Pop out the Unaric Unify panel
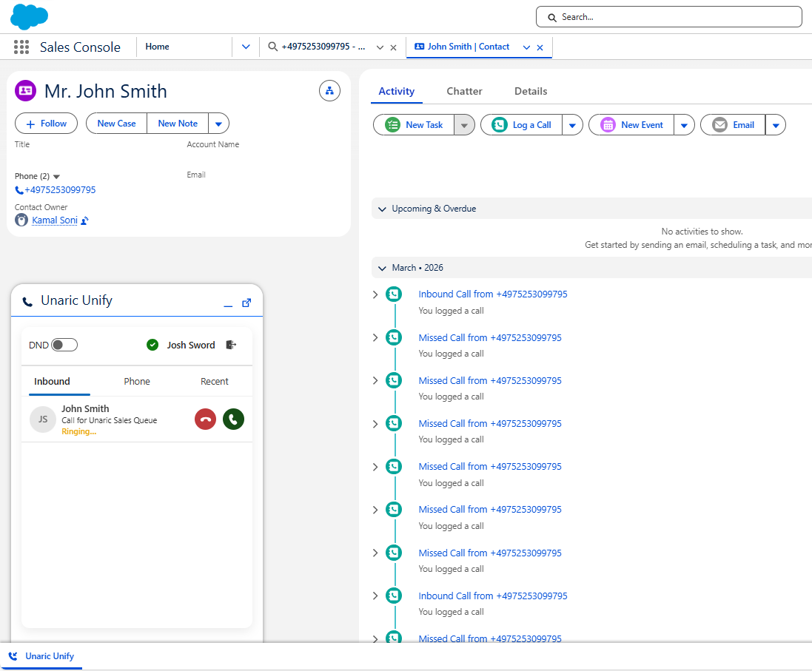Screen dimensions: 812x671 coord(247,303)
